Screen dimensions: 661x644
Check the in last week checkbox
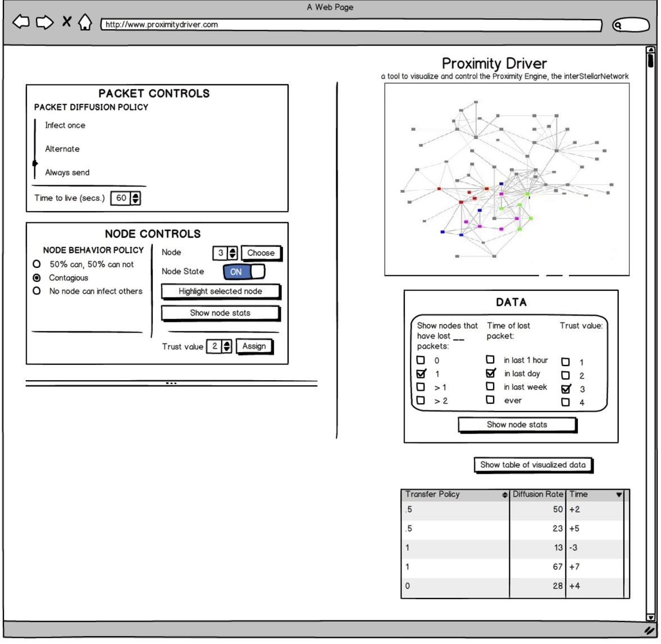click(x=490, y=386)
